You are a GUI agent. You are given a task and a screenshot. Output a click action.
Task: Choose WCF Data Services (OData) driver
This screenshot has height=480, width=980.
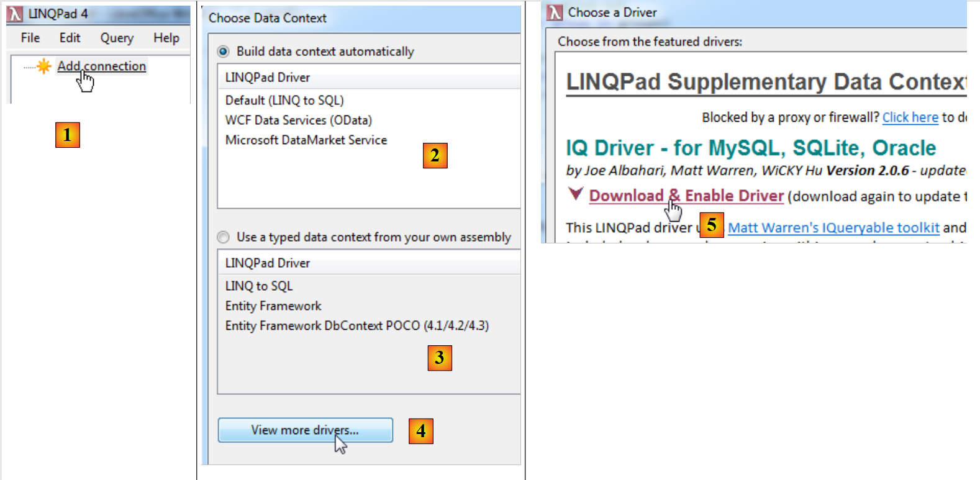(x=298, y=120)
